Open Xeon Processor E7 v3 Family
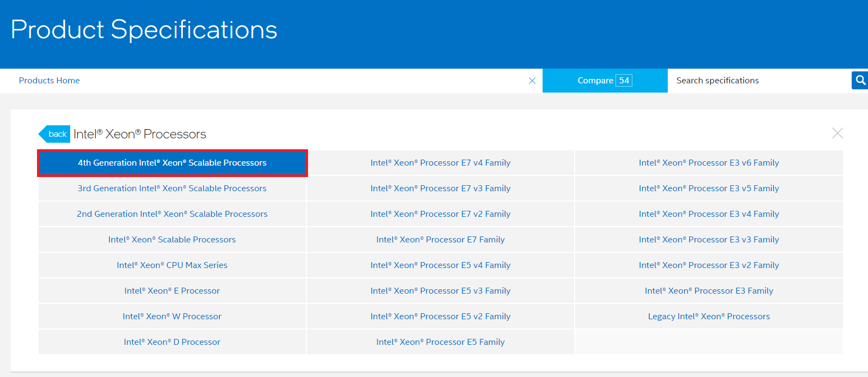 (x=440, y=188)
